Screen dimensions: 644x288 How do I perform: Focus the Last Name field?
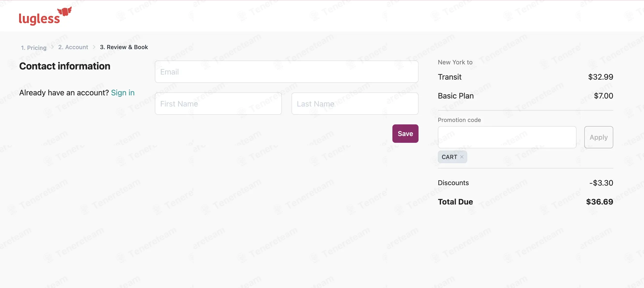pyautogui.click(x=355, y=104)
